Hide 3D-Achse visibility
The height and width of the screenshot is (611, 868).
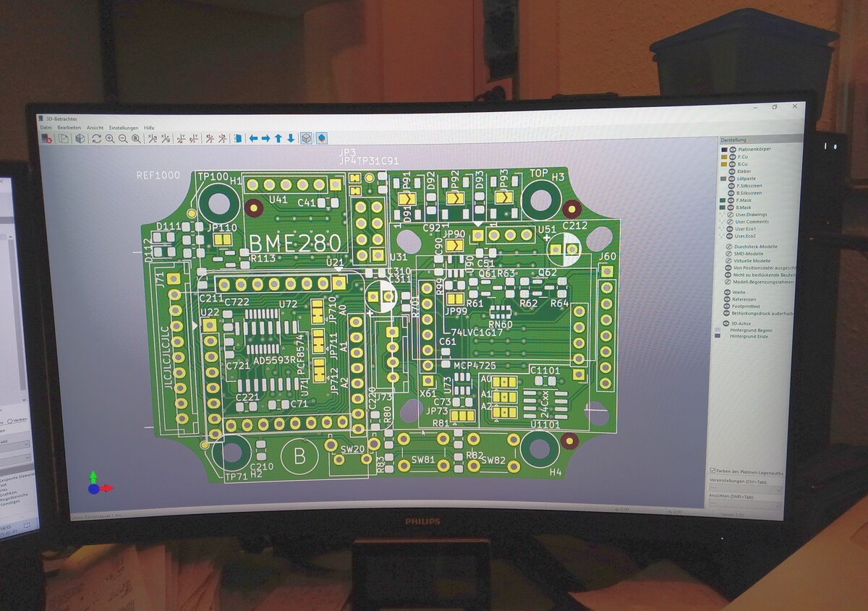click(726, 323)
